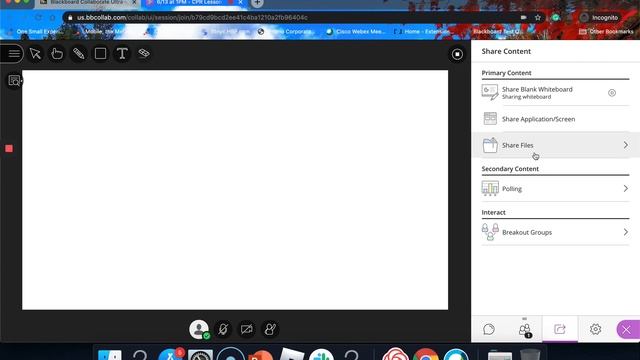Click the whiteboard Eraser clear tool
This screenshot has width=640, height=360.
click(144, 53)
